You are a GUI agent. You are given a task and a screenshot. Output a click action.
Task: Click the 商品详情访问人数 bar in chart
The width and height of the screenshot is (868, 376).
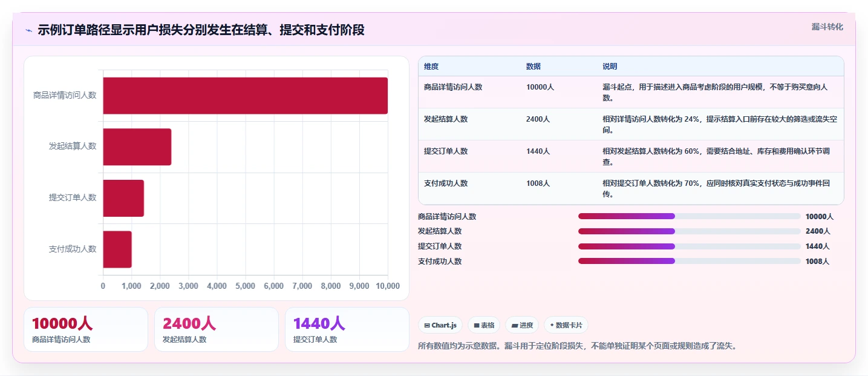click(x=245, y=96)
